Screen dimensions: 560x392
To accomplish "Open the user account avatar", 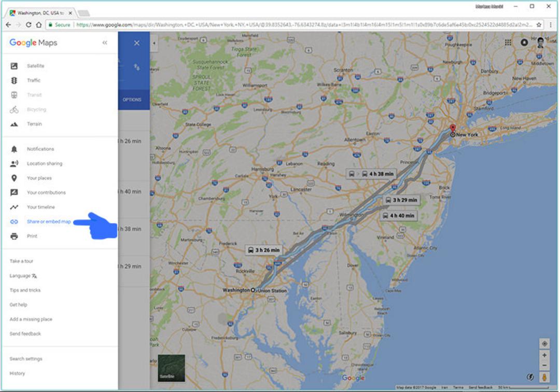I will [540, 43].
